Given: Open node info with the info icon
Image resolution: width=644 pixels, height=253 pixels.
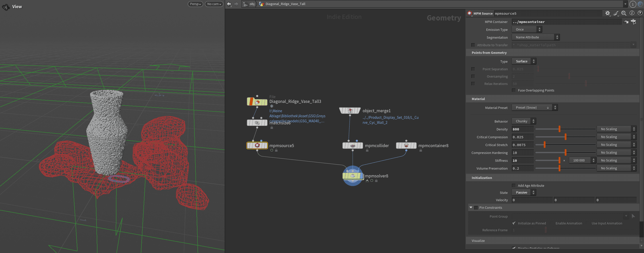Looking at the screenshot, I should 632,13.
